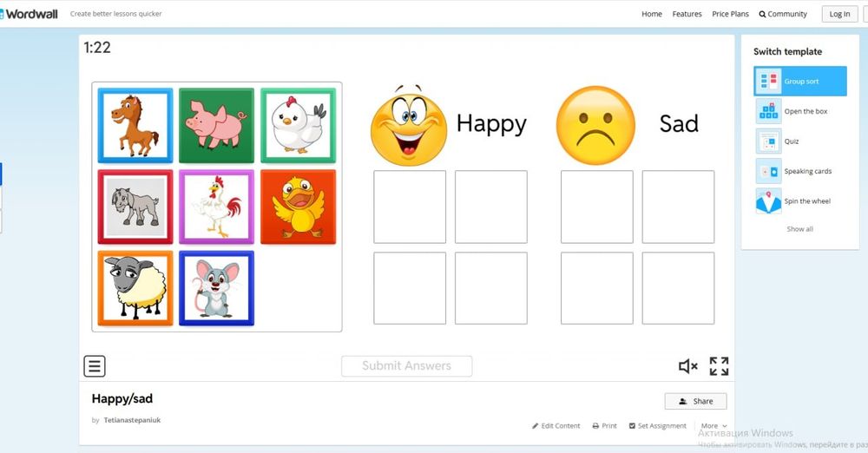Select the grey mouse card
868x453 pixels.
click(x=216, y=288)
